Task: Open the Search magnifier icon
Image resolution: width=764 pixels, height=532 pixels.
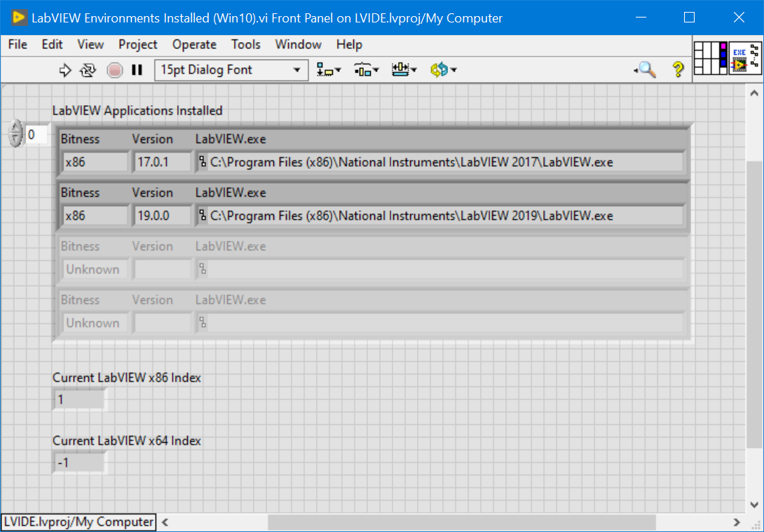Action: (645, 70)
